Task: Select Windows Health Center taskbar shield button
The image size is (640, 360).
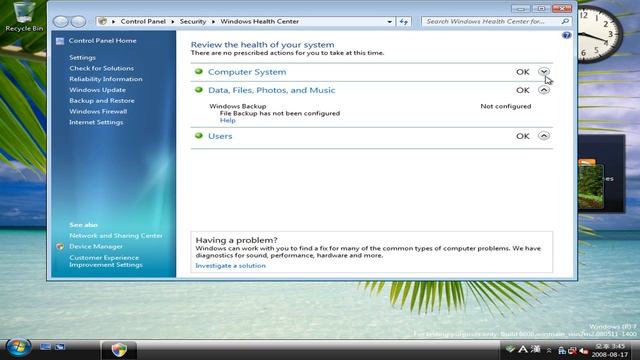Action: pyautogui.click(x=119, y=350)
